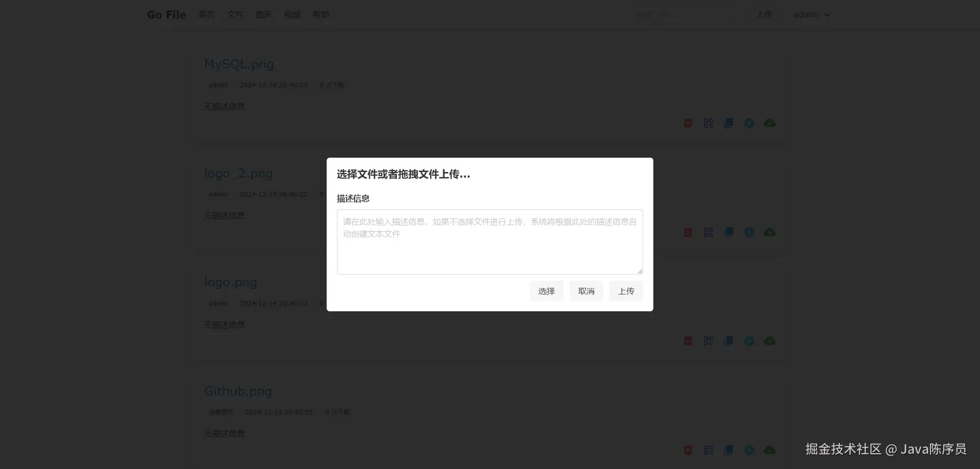Viewport: 980px width, 469px height.
Task: Expand the admin user dropdown
Action: coord(812,15)
